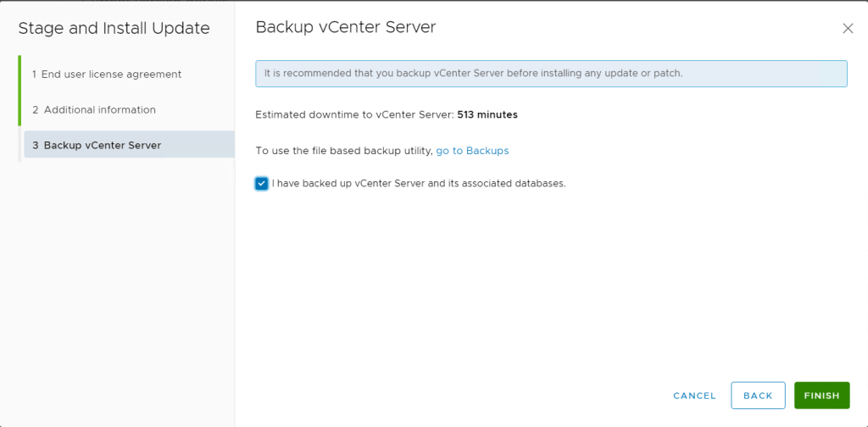Click the 'Stage and Install Update' sidebar title

tap(114, 29)
